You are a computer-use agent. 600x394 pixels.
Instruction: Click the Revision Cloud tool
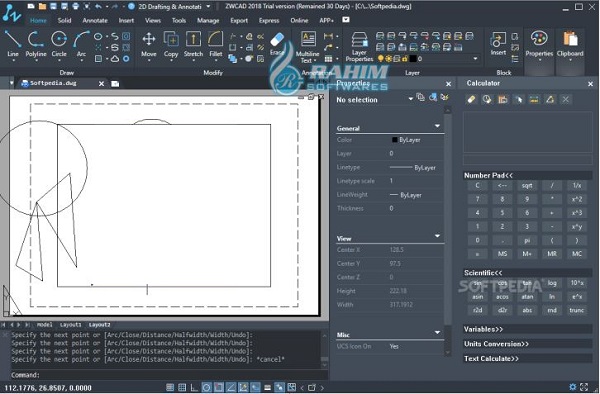pos(115,59)
